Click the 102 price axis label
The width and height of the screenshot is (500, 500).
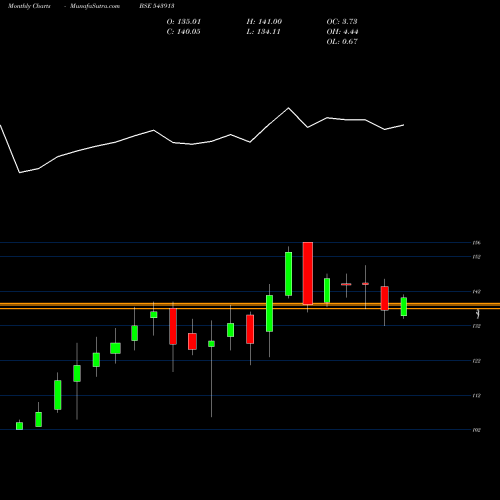pyautogui.click(x=477, y=430)
